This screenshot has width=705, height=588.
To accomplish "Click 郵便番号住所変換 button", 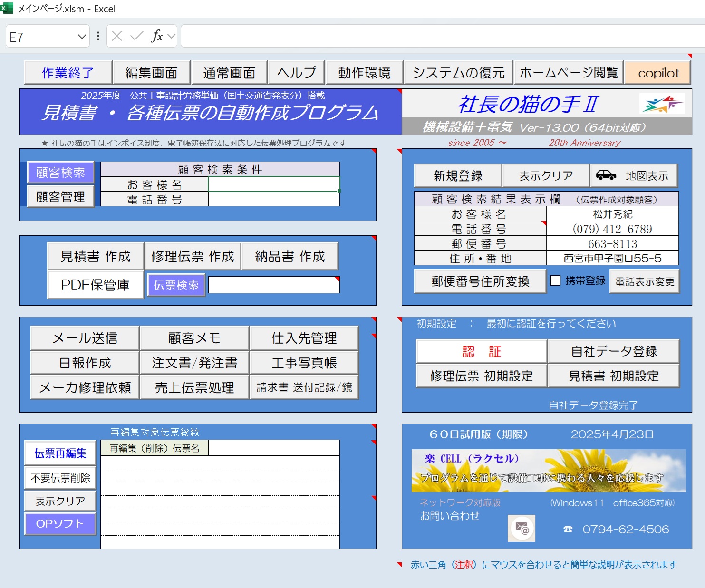I will click(480, 281).
